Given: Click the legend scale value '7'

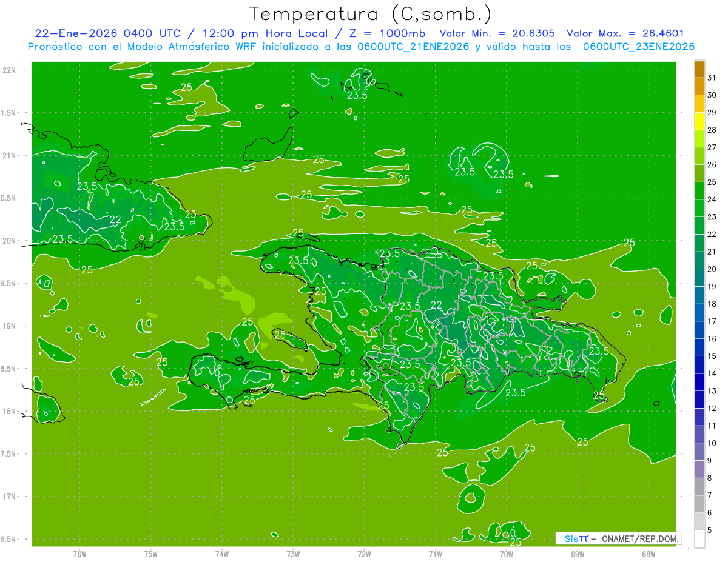Looking at the screenshot, I should click(710, 495).
